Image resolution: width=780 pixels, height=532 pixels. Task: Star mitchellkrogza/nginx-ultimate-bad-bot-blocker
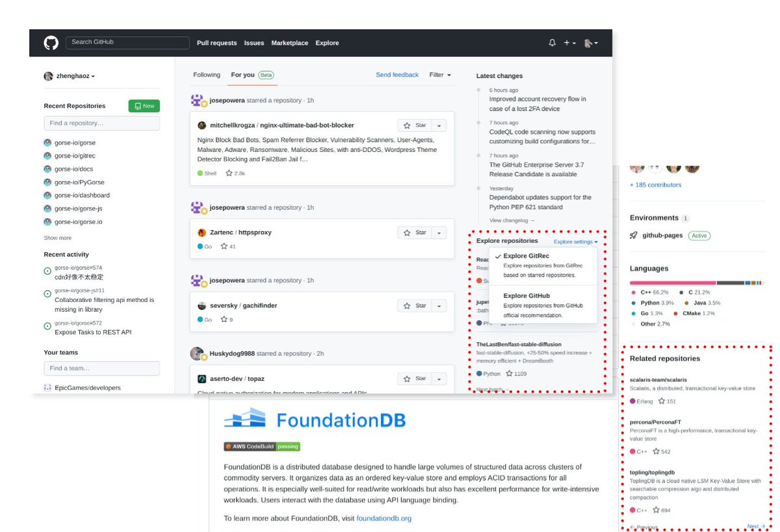click(414, 125)
